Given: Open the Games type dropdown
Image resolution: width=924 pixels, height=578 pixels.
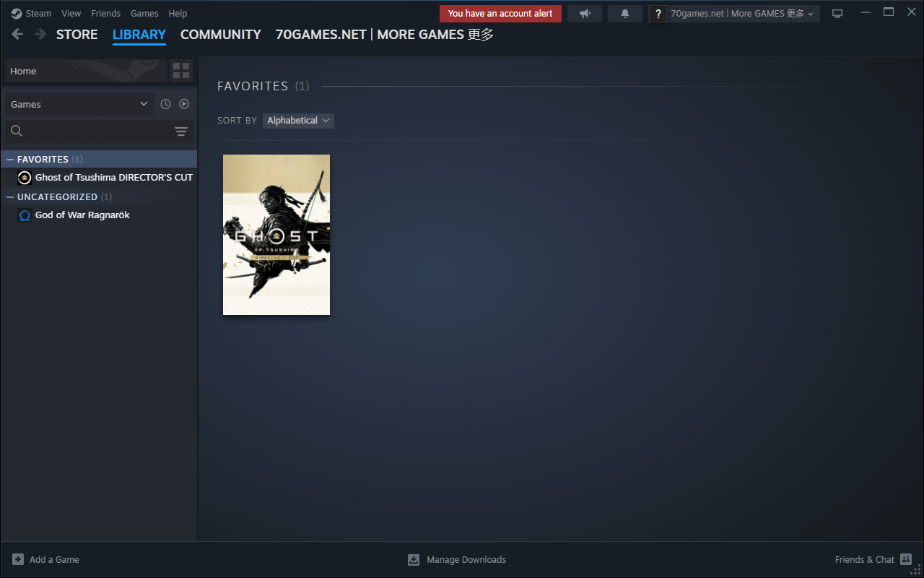Looking at the screenshot, I should tap(79, 104).
